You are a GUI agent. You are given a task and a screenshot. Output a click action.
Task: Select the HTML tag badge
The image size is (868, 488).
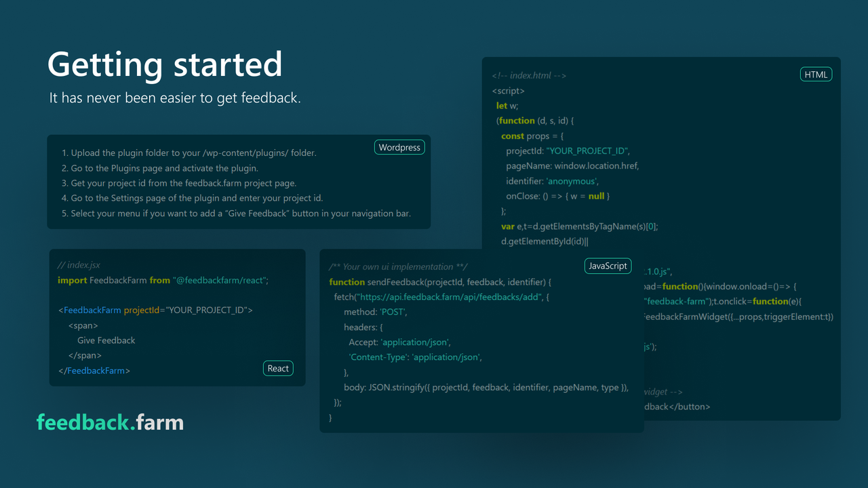tap(816, 75)
